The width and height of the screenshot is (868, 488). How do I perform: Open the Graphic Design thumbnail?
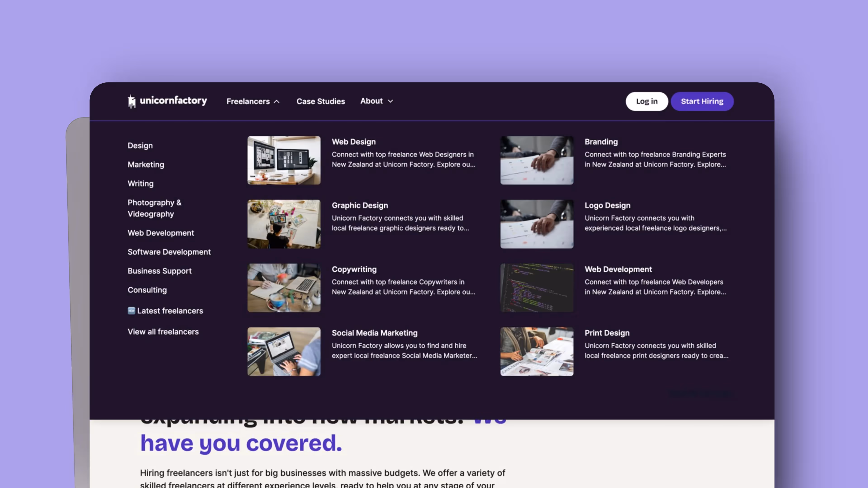point(284,224)
